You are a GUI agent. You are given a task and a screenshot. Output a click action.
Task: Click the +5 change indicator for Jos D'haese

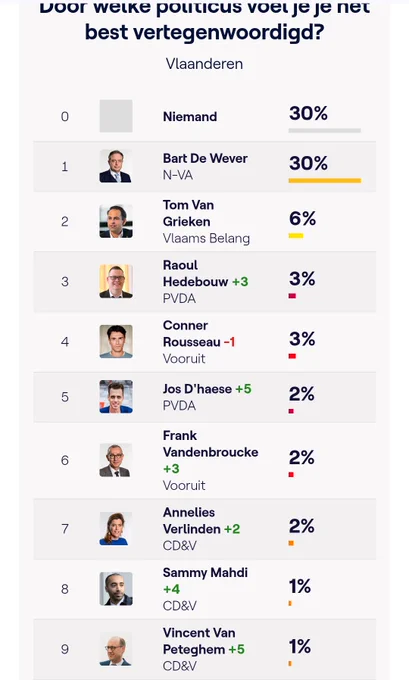coord(243,389)
